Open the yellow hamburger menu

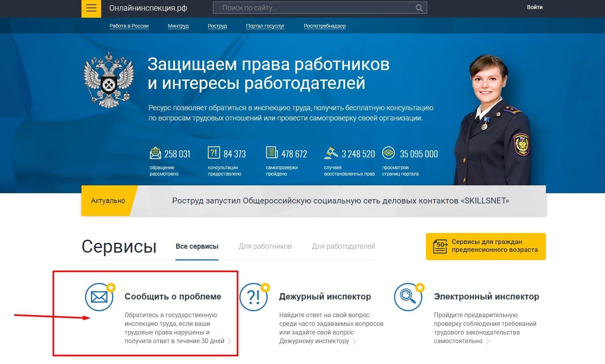click(91, 8)
